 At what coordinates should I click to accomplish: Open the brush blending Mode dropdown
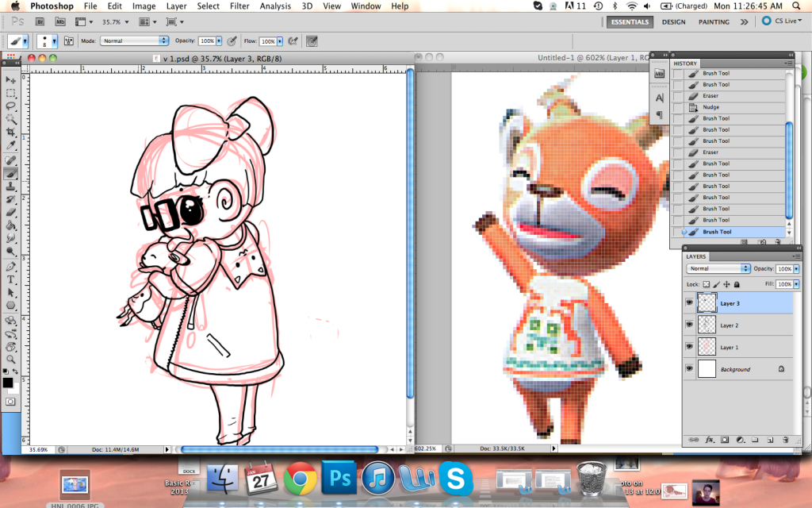pos(135,40)
